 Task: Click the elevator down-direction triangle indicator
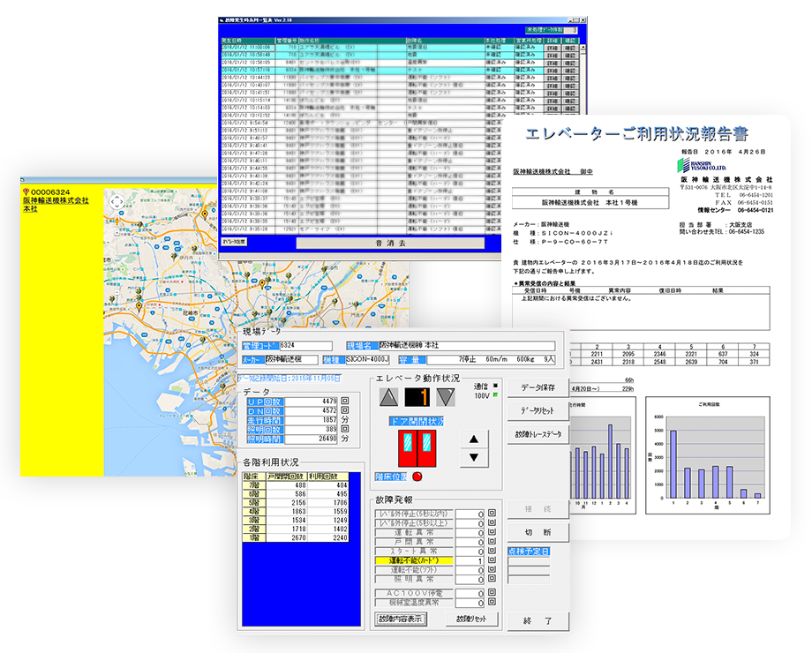click(446, 397)
